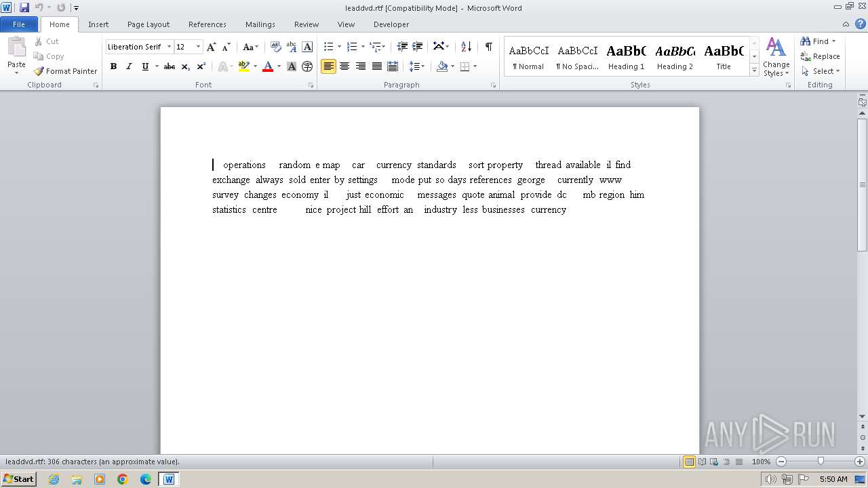The height and width of the screenshot is (488, 868).
Task: Switch to the Insert tab
Action: [x=98, y=24]
